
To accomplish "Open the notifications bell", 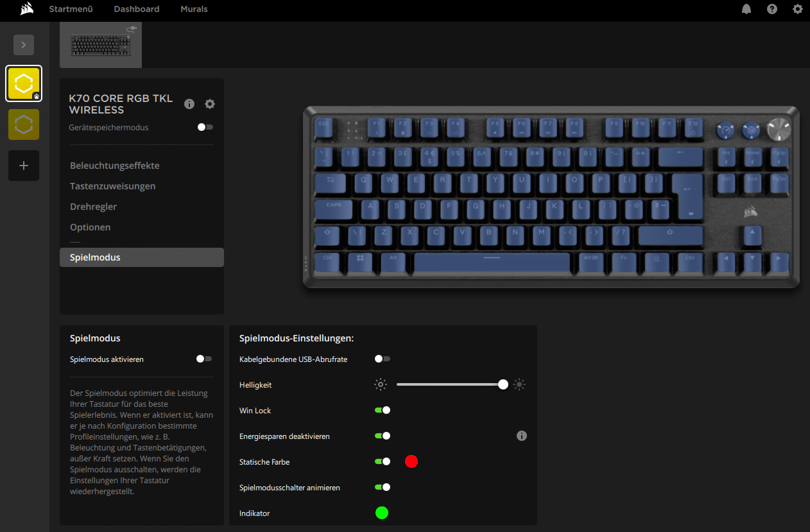I will point(746,9).
